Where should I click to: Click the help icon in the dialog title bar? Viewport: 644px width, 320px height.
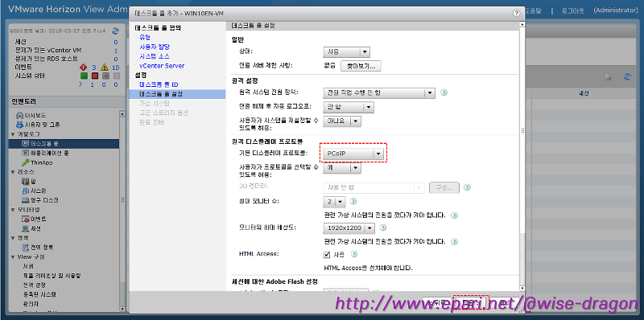[517, 13]
